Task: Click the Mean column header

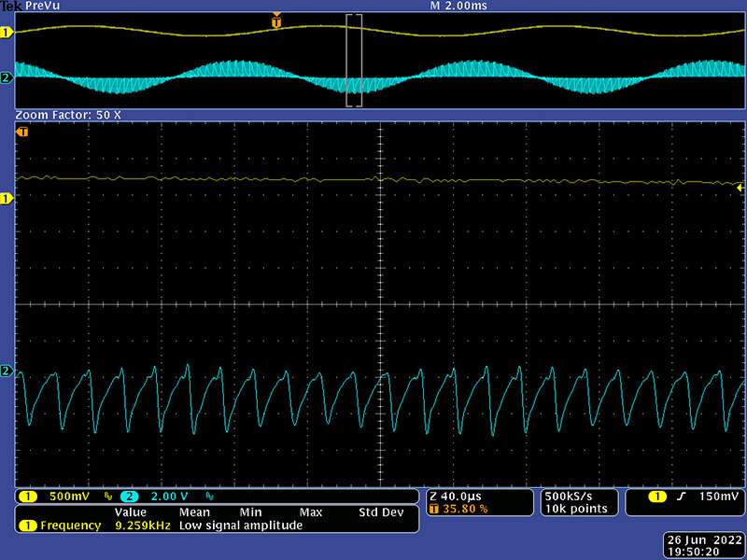Action: [194, 512]
